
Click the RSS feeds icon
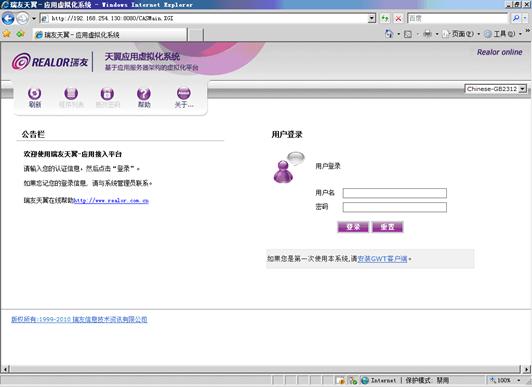pyautogui.click(x=408, y=34)
